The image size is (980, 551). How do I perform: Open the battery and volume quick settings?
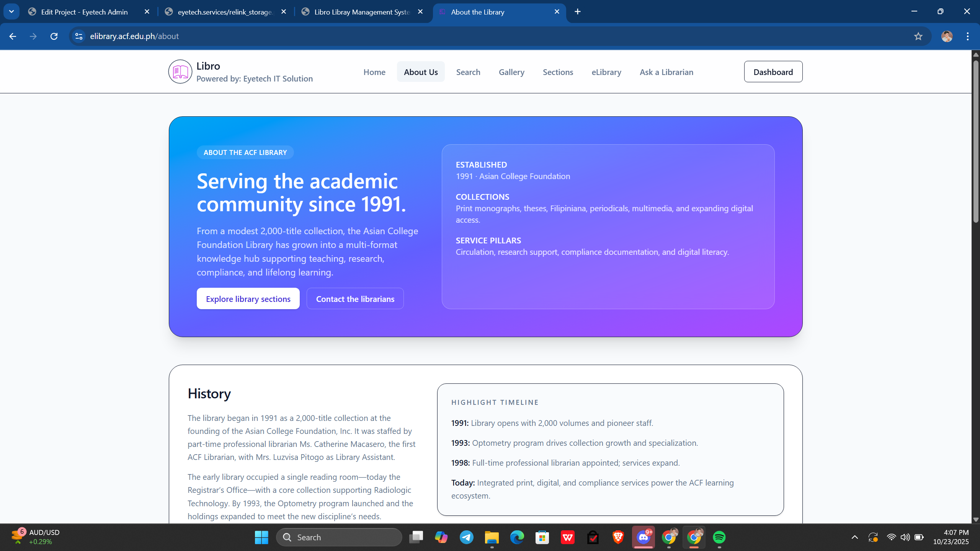point(905,537)
